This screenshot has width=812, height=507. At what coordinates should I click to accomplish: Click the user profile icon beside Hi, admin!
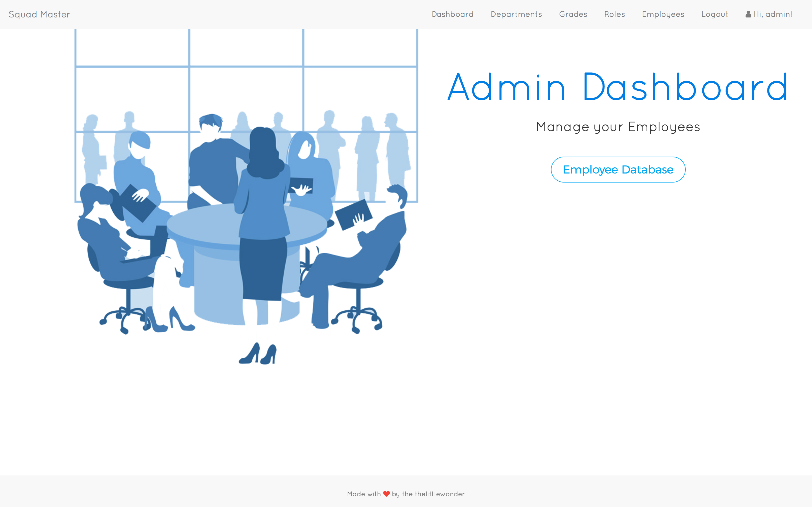(x=748, y=14)
